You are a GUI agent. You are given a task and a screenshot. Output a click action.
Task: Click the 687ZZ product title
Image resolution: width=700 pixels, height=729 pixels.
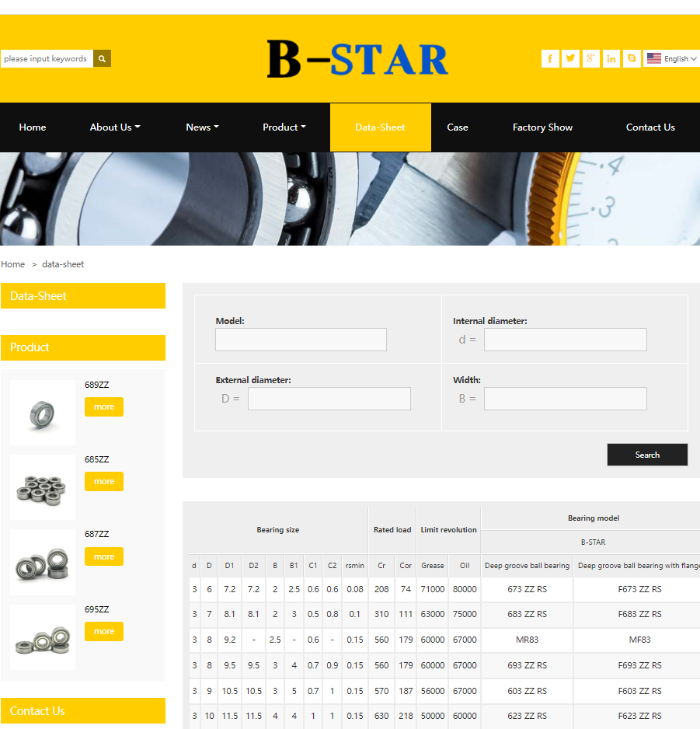96,534
